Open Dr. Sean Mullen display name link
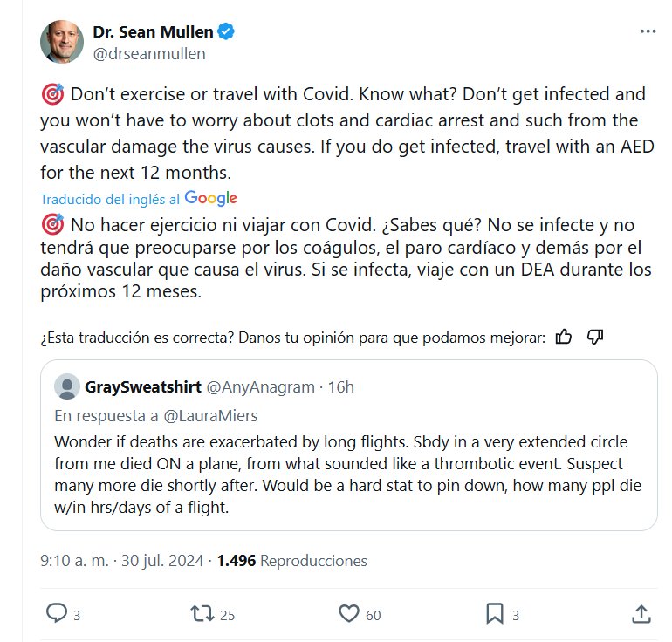Viewport: 672px width, 642px height. coord(152,33)
